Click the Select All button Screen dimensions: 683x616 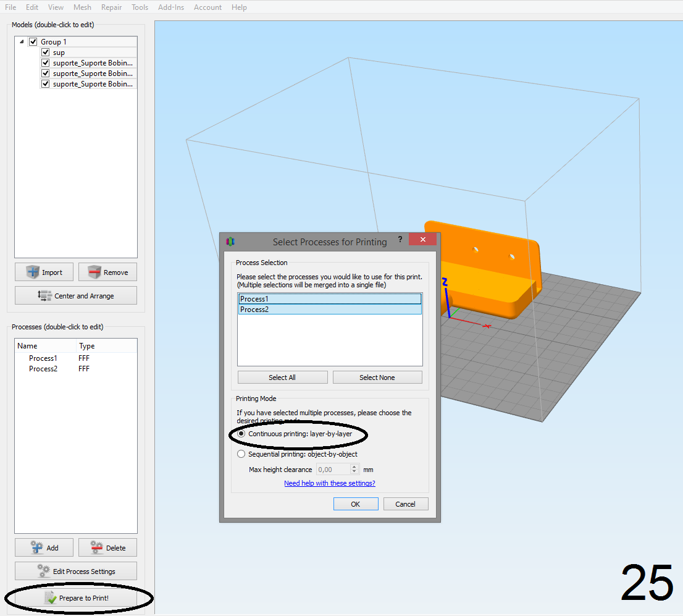coord(282,378)
